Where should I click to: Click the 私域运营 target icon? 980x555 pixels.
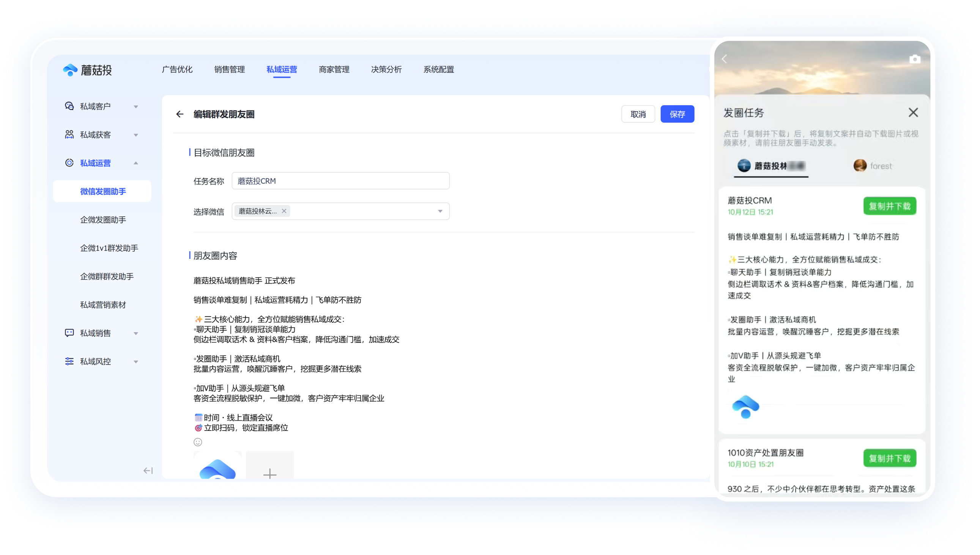click(x=69, y=163)
